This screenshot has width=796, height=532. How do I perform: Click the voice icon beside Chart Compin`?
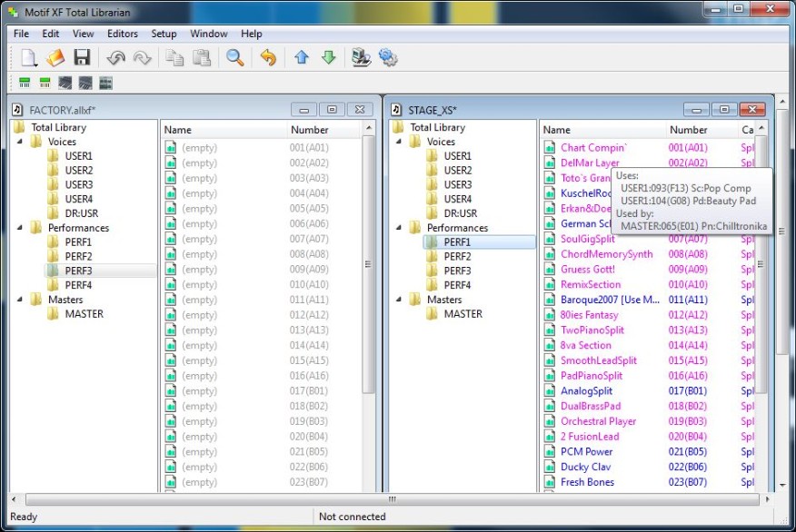549,148
